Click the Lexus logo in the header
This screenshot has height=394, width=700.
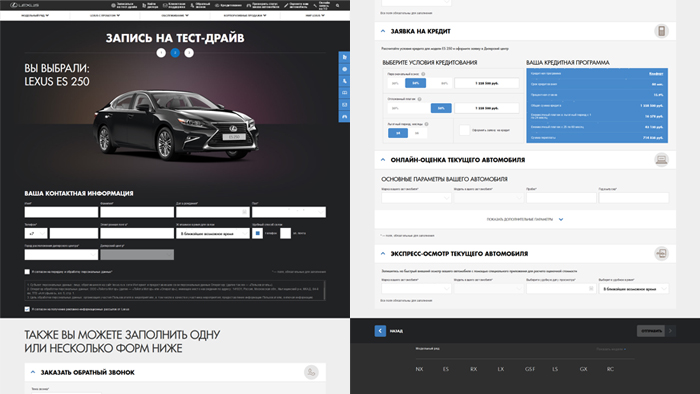(x=25, y=5)
